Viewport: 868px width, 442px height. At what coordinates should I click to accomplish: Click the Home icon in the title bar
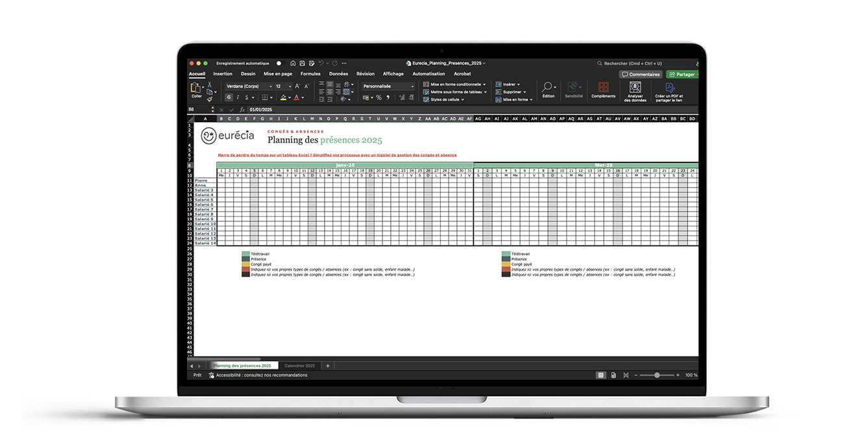click(x=293, y=63)
